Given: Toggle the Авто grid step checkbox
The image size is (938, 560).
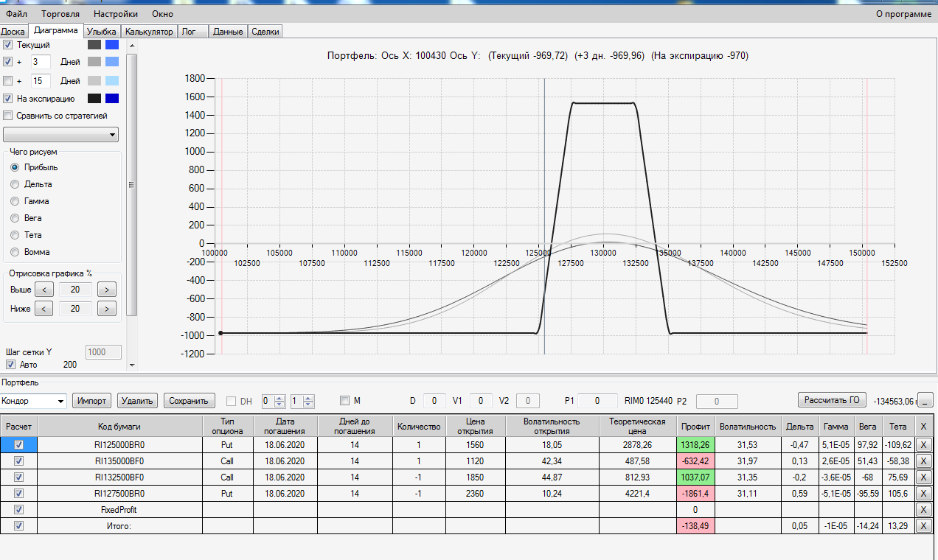Looking at the screenshot, I should tap(10, 364).
